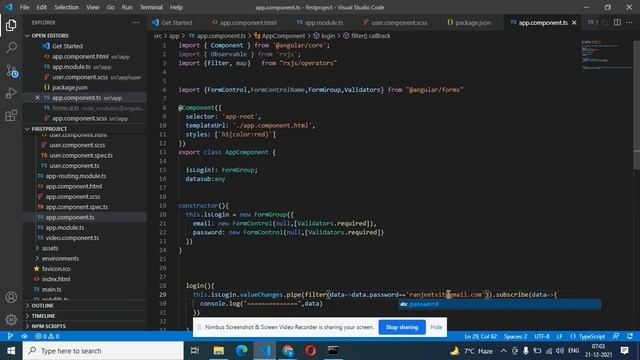The height and width of the screenshot is (360, 640).
Task: Split the editor to the right
Action: pyautogui.click(x=617, y=22)
